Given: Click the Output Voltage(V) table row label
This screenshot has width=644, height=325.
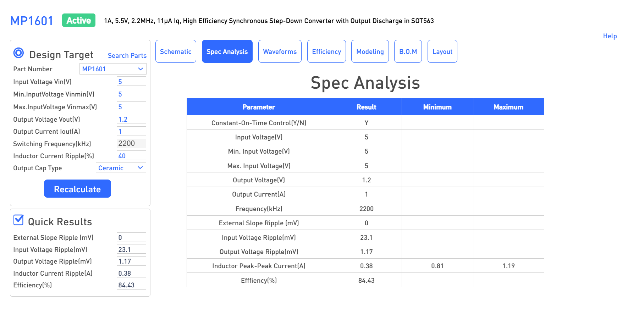Looking at the screenshot, I should coord(259,180).
